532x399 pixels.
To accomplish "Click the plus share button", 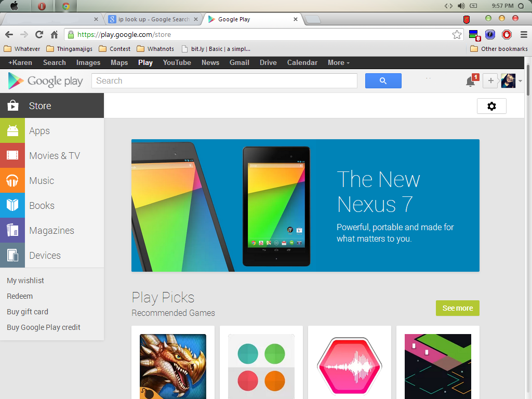I will [x=490, y=81].
